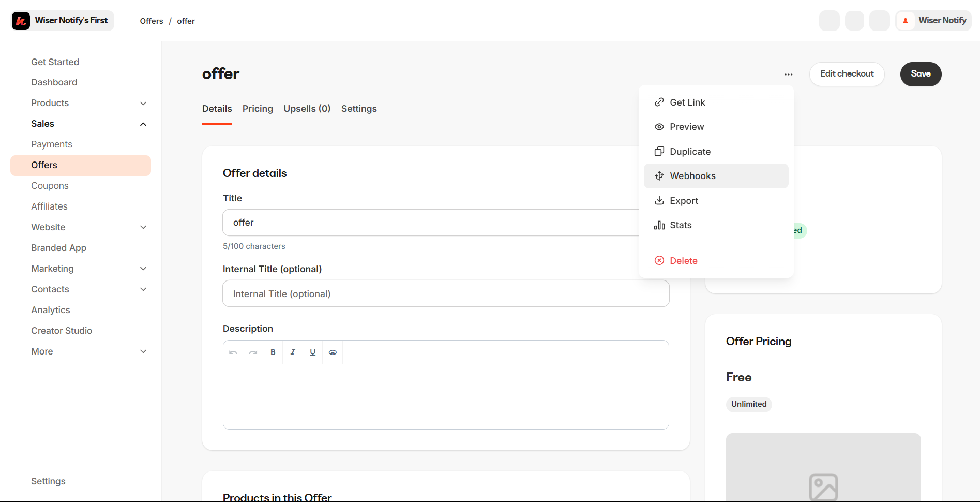Toggle underline formatting in description toolbar
The image size is (980, 502).
point(313,352)
